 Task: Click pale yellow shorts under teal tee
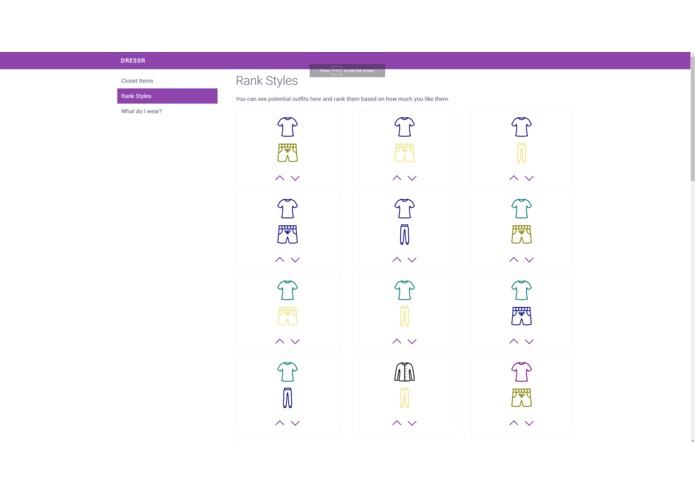[288, 316]
